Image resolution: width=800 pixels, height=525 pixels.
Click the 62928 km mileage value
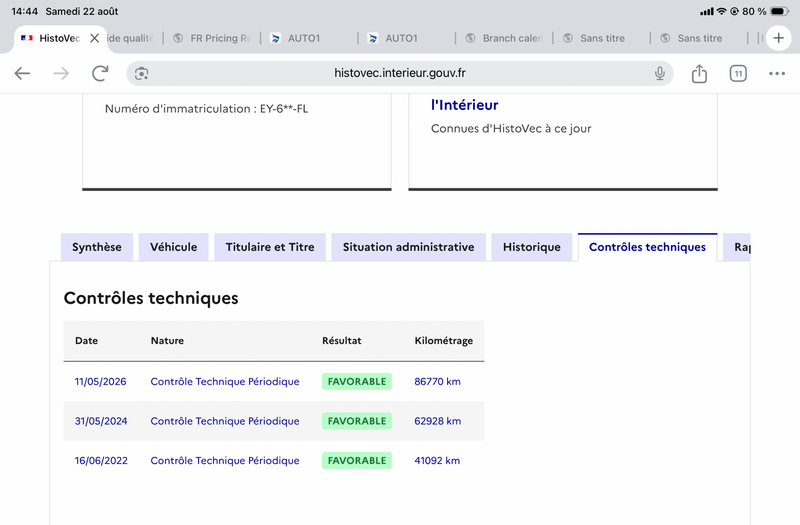(x=437, y=421)
